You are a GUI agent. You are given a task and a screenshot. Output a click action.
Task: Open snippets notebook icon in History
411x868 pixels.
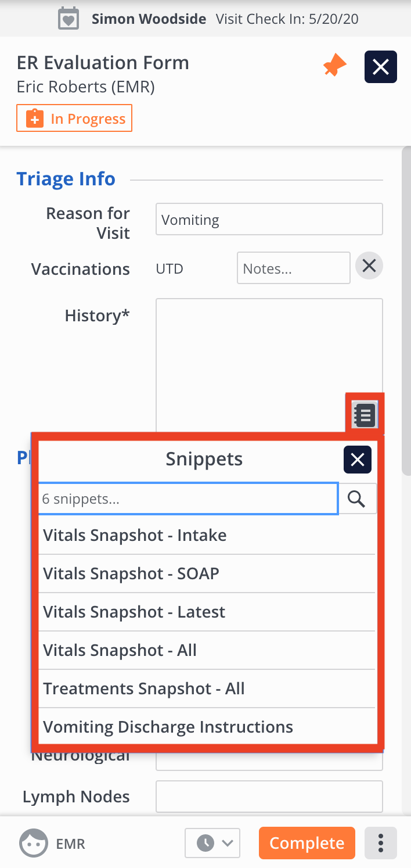pos(365,415)
